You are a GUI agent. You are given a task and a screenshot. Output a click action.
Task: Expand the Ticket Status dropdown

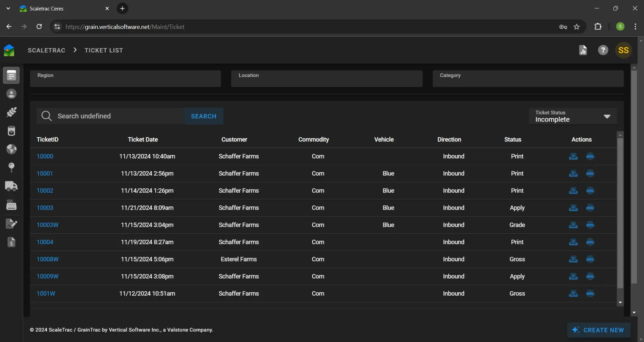pyautogui.click(x=607, y=116)
